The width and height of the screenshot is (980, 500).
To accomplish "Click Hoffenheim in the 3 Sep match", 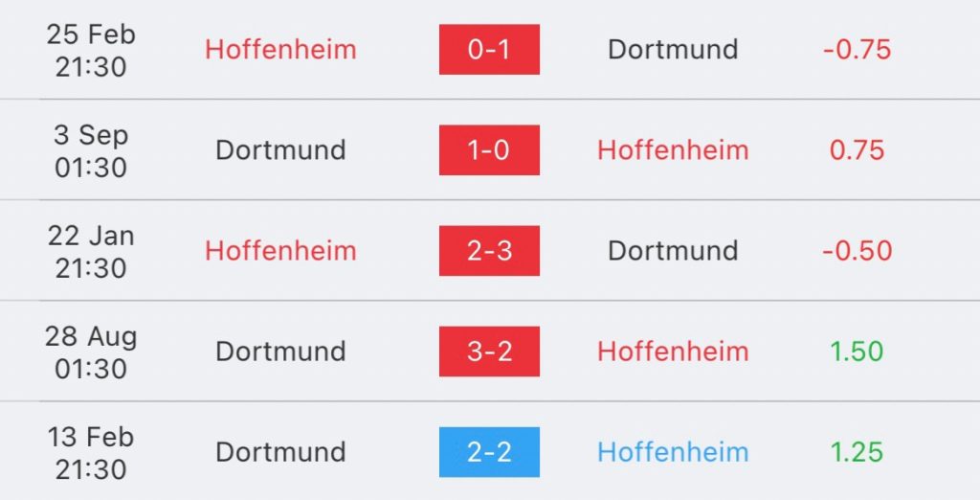I will (x=673, y=150).
